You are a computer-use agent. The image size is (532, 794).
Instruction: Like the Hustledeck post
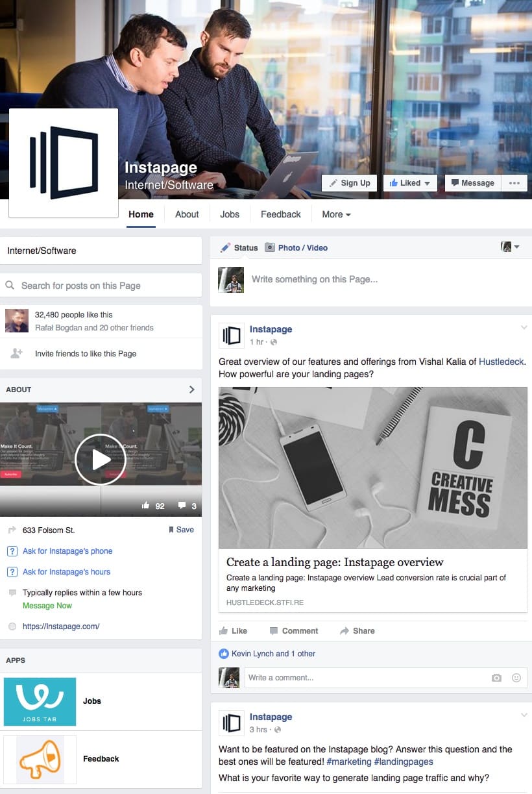(x=234, y=631)
